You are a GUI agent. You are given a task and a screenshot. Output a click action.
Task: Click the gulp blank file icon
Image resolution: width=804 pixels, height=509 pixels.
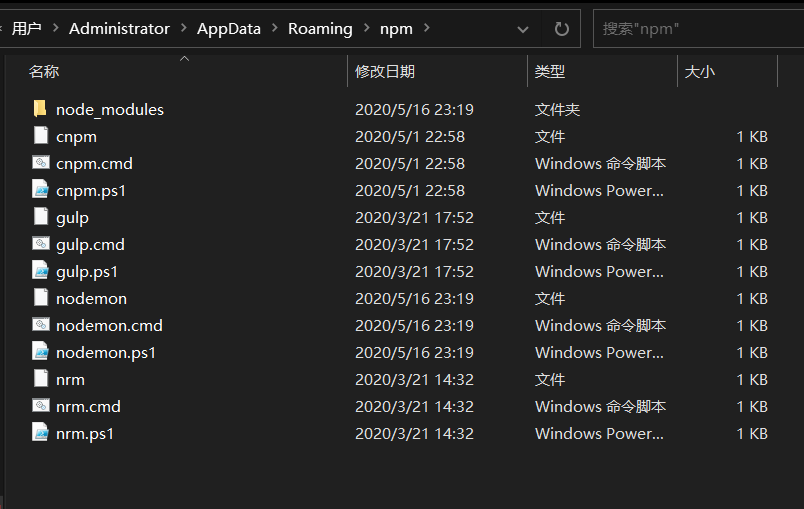click(x=41, y=217)
